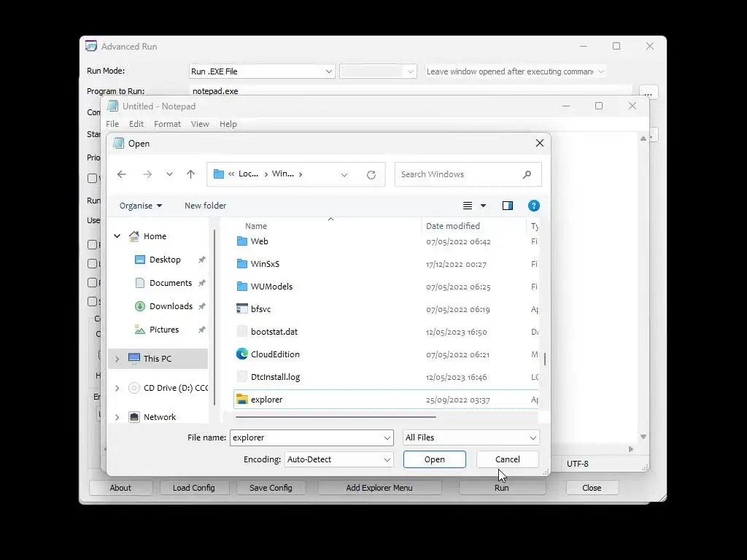Create a New folder
Viewport: 747px width, 560px height.
coord(205,206)
